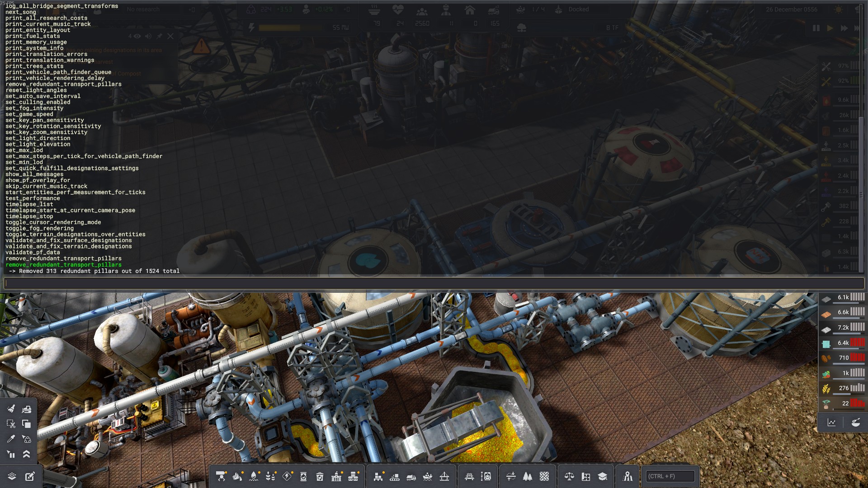This screenshot has height=488, width=868.
Task: Select the cut selection scissors tool
Action: 11,424
